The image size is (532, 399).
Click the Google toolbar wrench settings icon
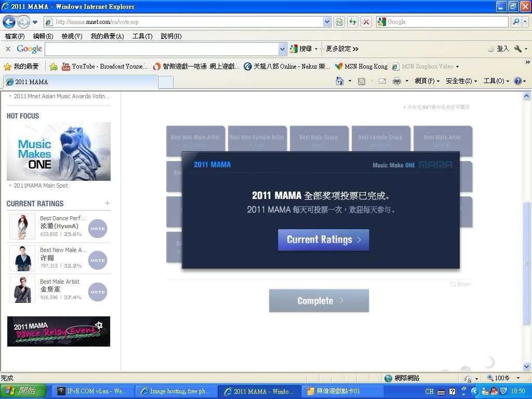click(x=518, y=49)
